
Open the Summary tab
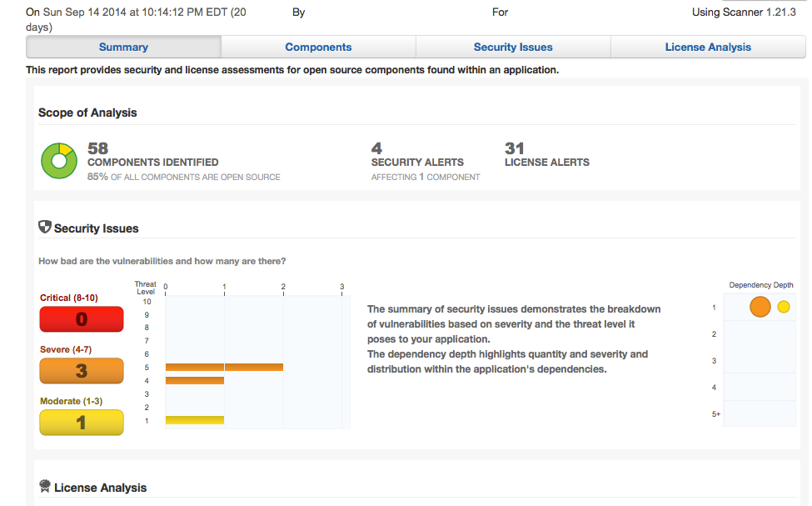click(123, 48)
